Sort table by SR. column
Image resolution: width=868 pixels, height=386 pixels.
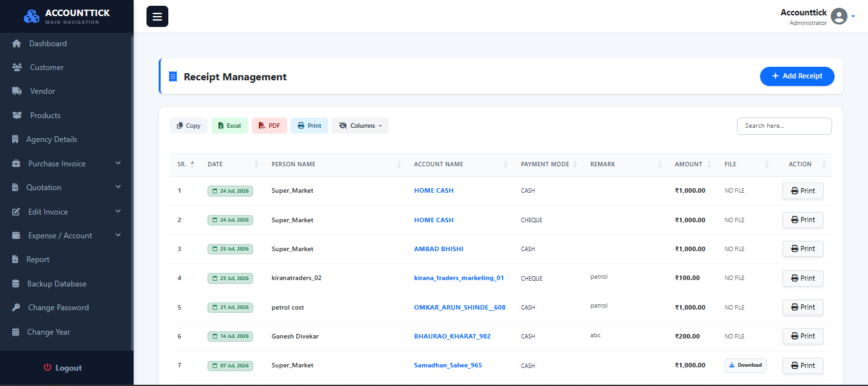click(186, 164)
